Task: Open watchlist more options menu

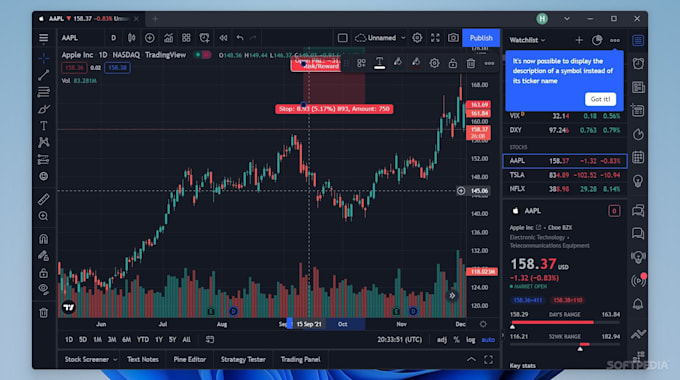Action: (615, 40)
